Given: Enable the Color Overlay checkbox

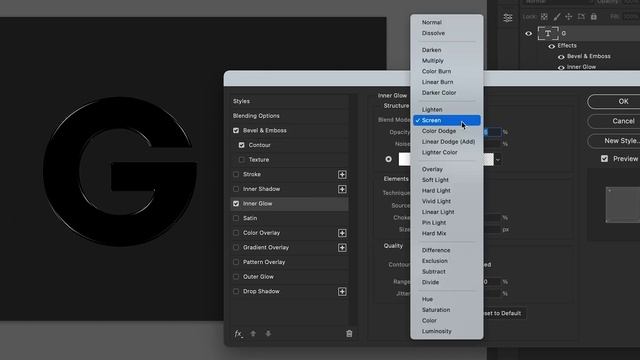Looking at the screenshot, I should (x=236, y=233).
